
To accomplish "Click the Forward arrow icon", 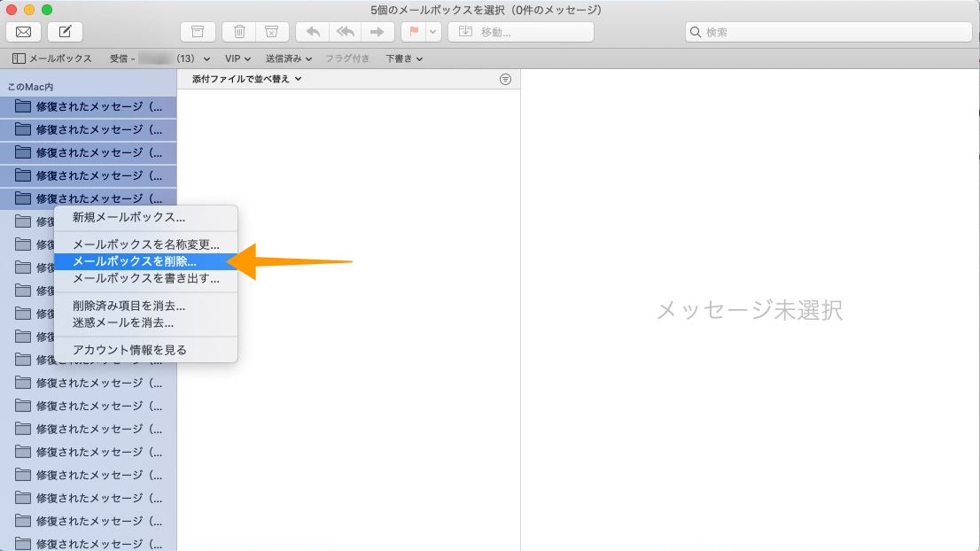I will 377,32.
